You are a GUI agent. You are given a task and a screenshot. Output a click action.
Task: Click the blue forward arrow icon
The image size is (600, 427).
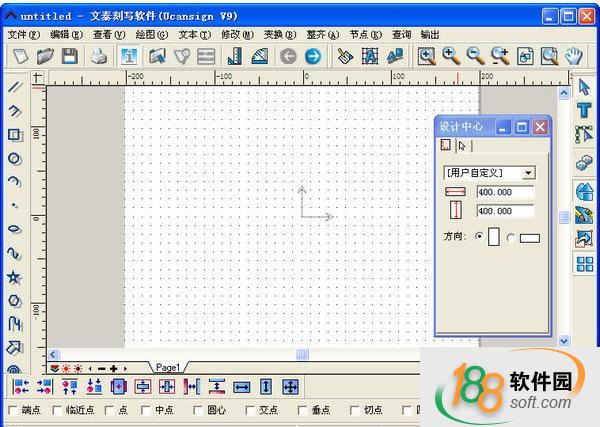313,57
